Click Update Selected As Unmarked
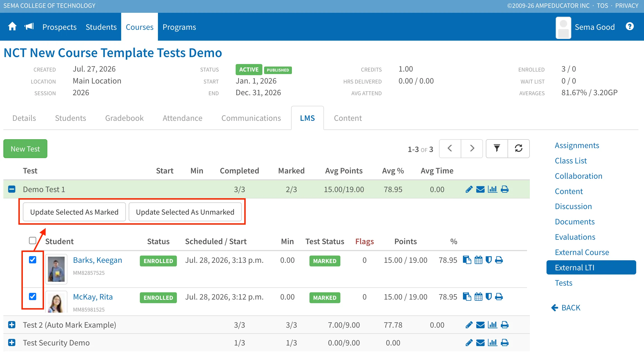 [185, 212]
